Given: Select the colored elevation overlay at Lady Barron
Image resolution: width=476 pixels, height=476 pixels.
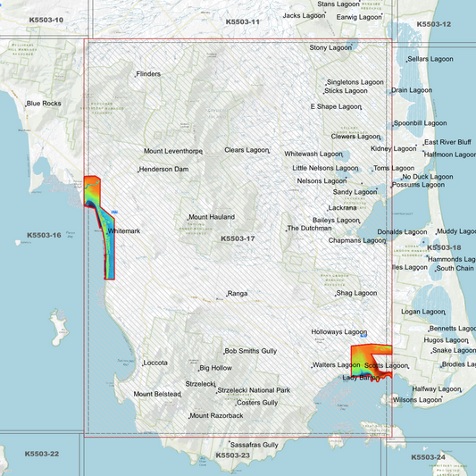Looking at the screenshot, I should pyautogui.click(x=371, y=362).
